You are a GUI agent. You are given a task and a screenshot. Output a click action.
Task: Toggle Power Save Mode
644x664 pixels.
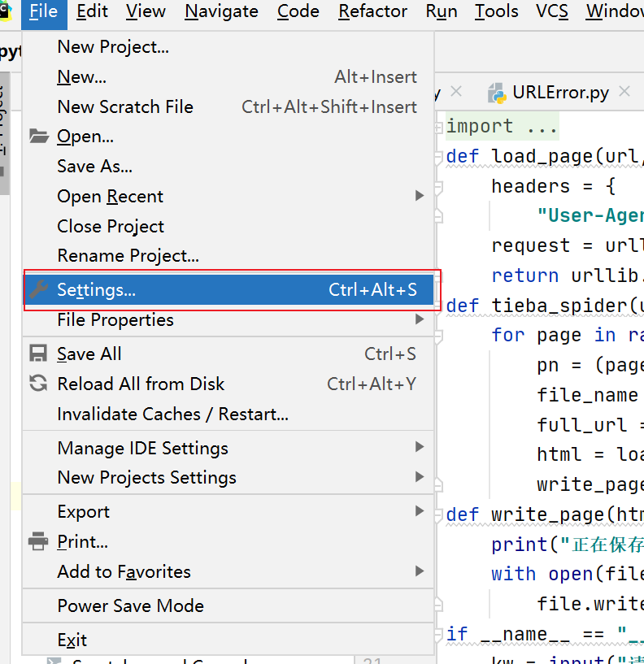pyautogui.click(x=130, y=605)
